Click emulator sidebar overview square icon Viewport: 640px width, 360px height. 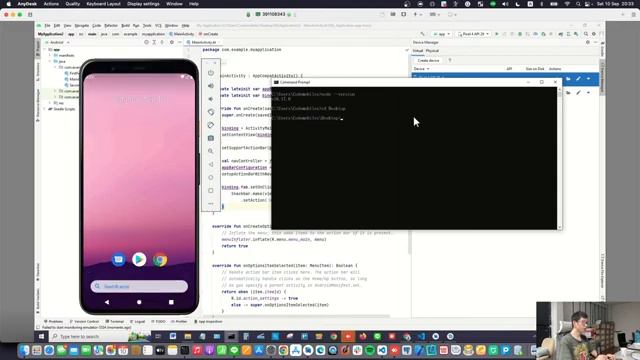pyautogui.click(x=211, y=190)
